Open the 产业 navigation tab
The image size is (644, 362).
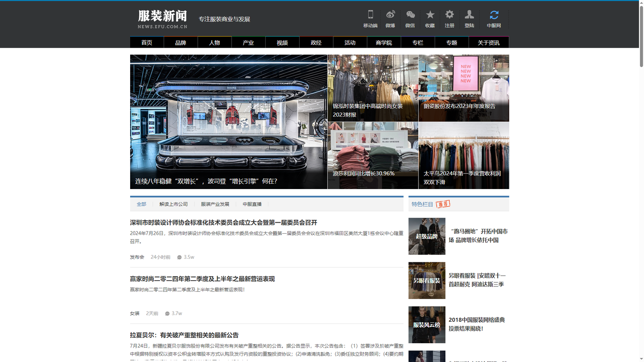(248, 42)
